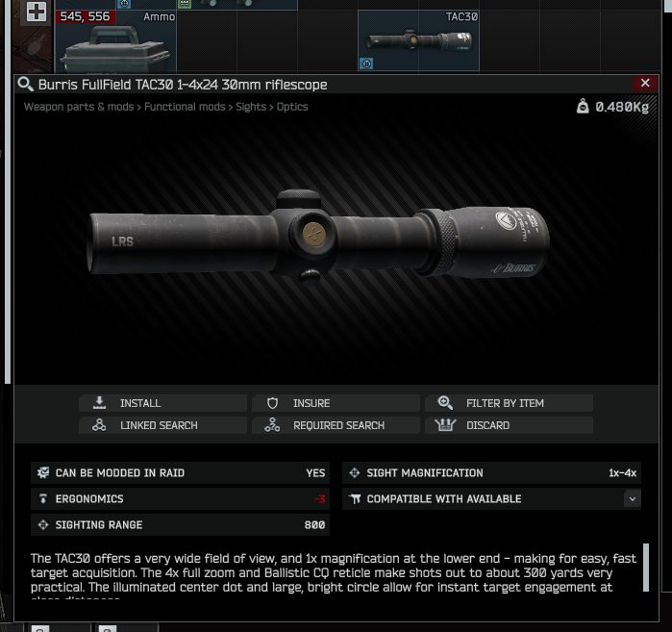
Task: Click the Discard basket icon
Action: coord(445,425)
